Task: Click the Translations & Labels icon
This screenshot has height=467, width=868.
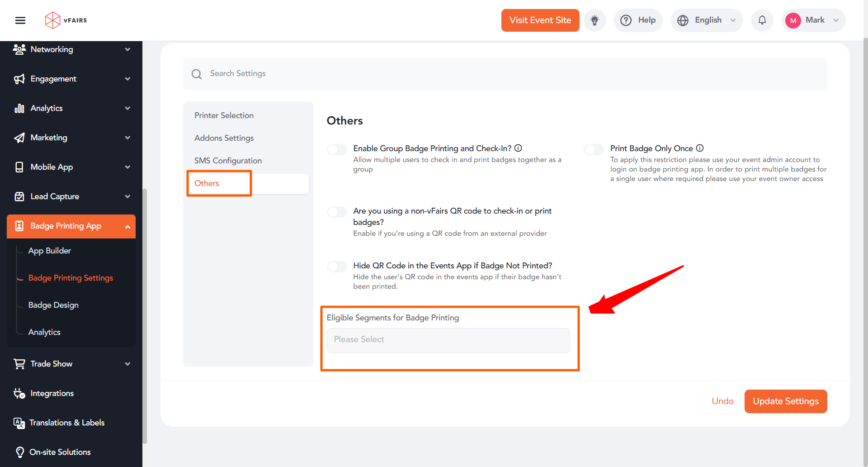Action: tap(19, 423)
